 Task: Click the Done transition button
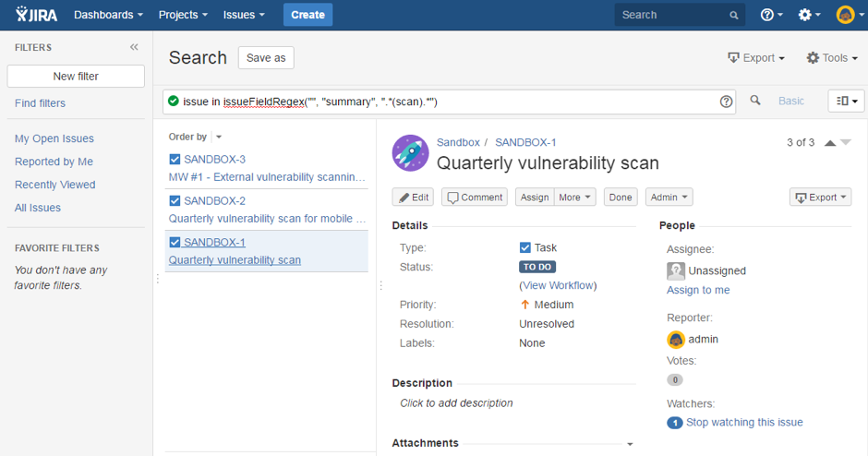tap(620, 197)
